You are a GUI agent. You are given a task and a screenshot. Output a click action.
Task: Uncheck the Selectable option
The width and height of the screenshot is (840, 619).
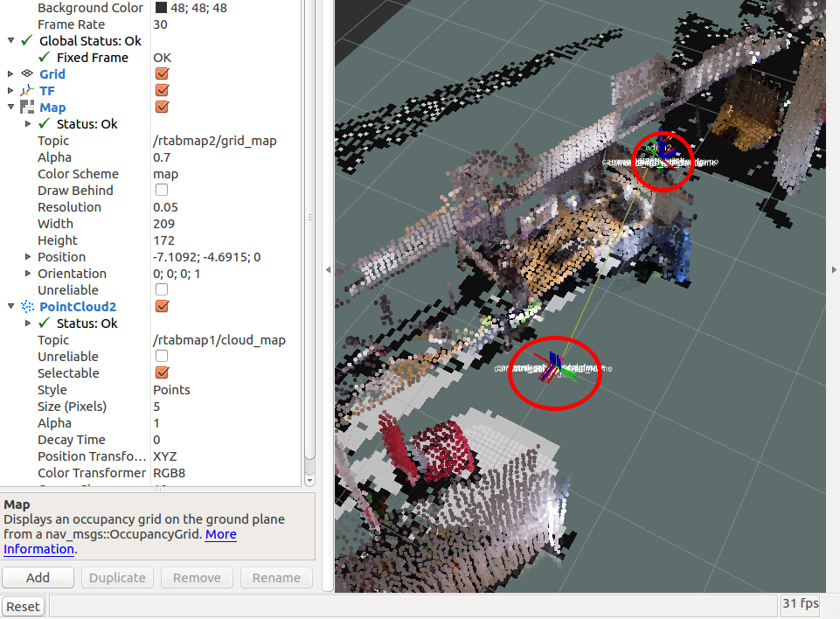[x=162, y=373]
